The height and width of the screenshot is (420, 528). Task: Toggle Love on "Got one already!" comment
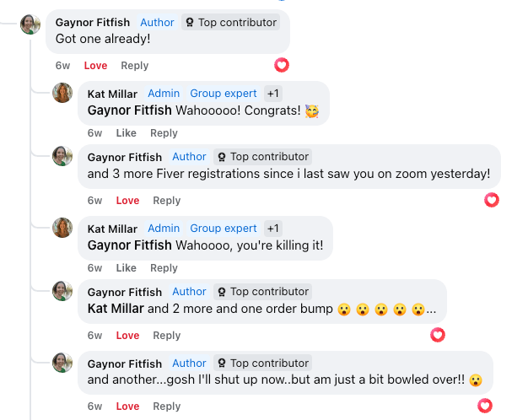tap(95, 66)
